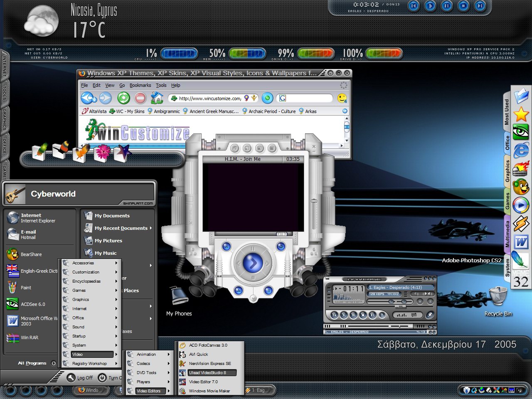Click the blue window-mode button on white player
This screenshot has width=532, height=399.
click(x=227, y=246)
